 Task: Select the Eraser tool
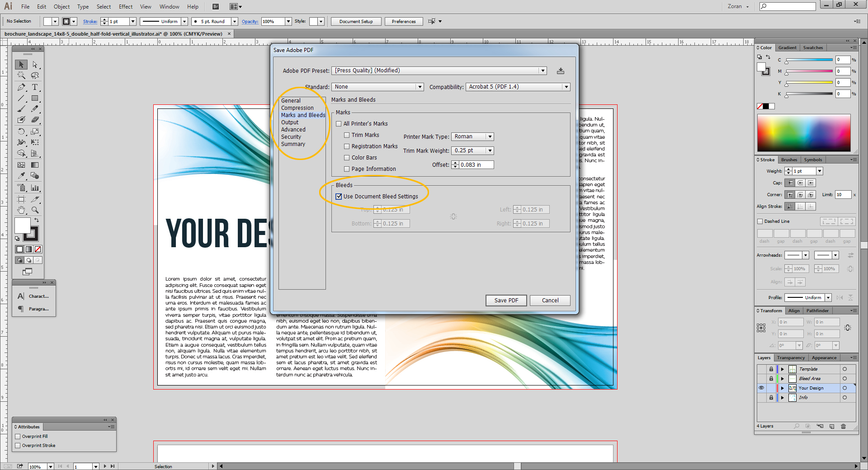pyautogui.click(x=35, y=120)
